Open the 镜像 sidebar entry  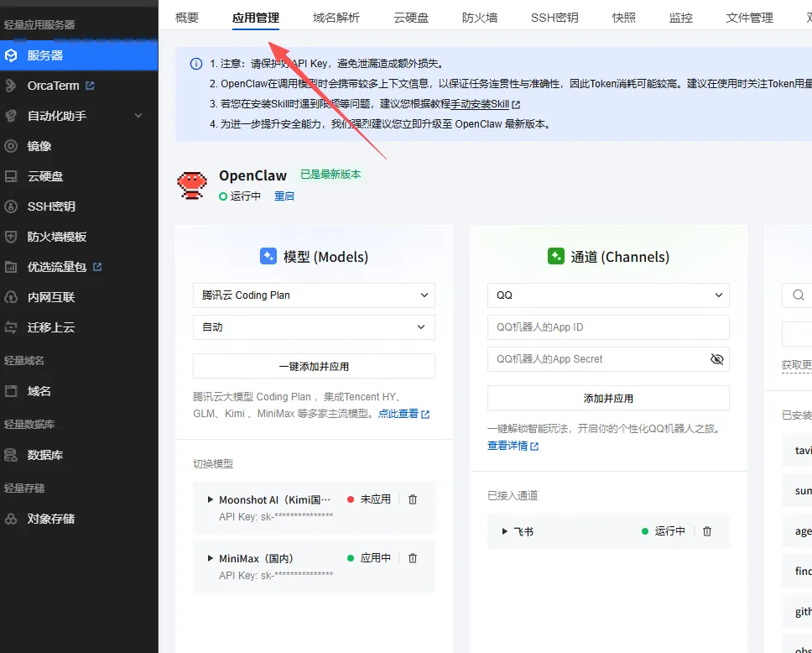(x=39, y=146)
